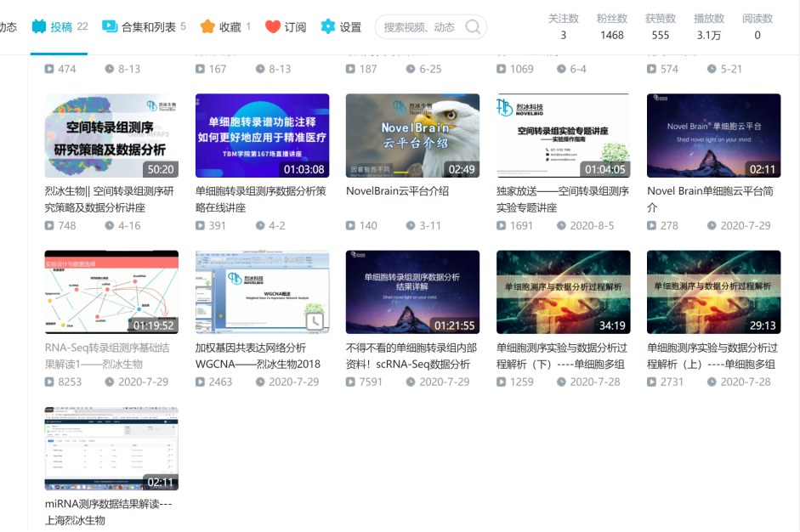Click the 订阅 heart icon
The image size is (800, 532).
pos(273,26)
